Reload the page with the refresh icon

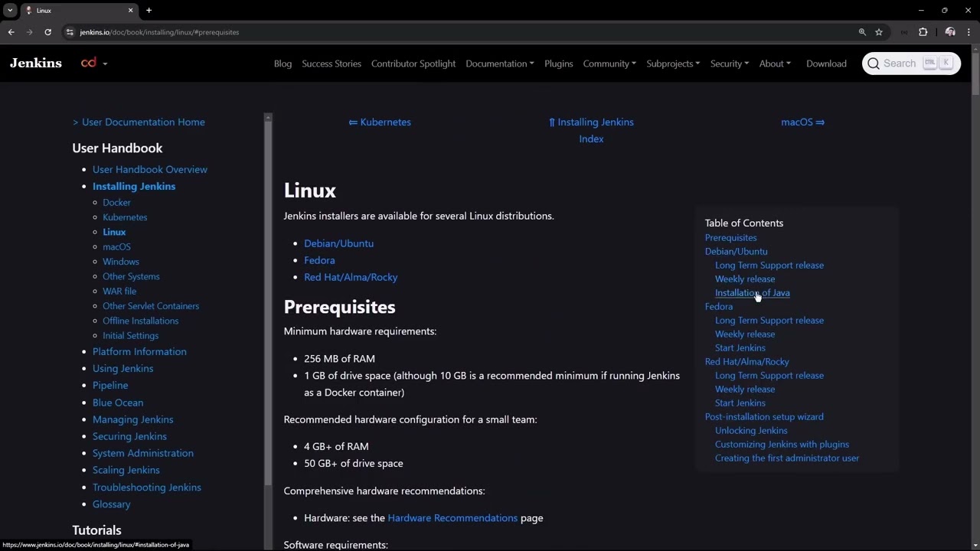pos(47,32)
